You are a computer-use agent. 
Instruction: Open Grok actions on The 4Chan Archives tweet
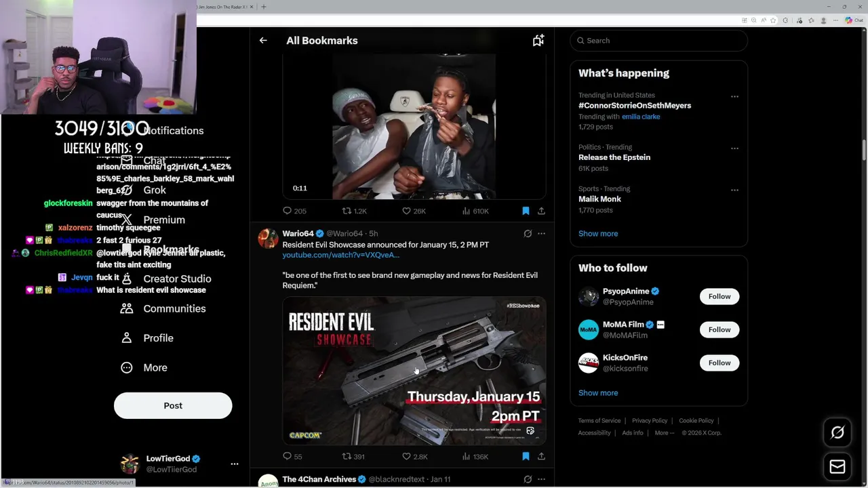528,479
